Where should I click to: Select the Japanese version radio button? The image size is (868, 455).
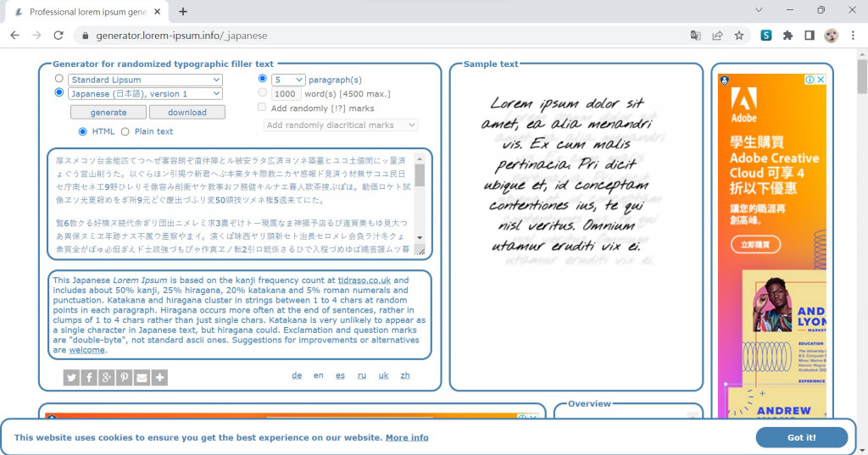58,92
